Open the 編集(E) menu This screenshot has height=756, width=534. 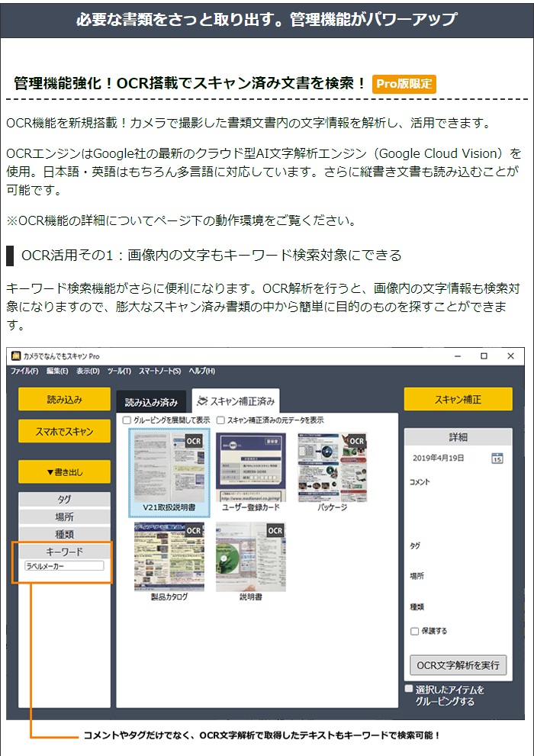click(57, 371)
